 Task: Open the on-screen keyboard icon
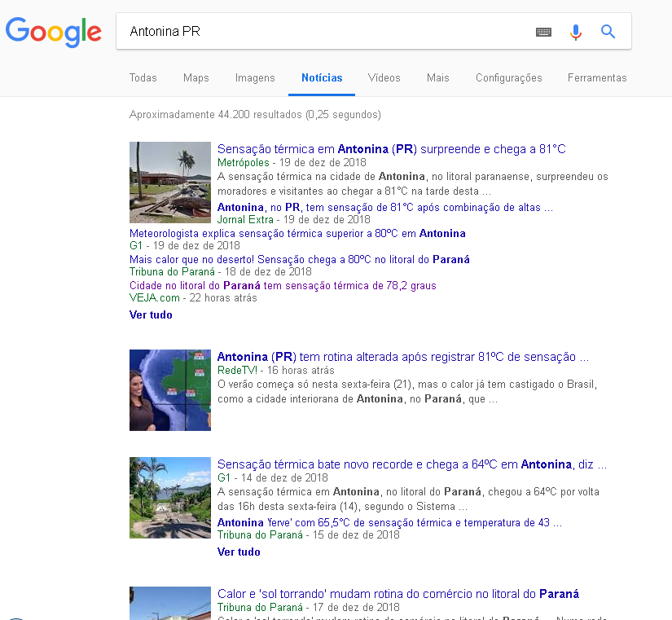(543, 32)
